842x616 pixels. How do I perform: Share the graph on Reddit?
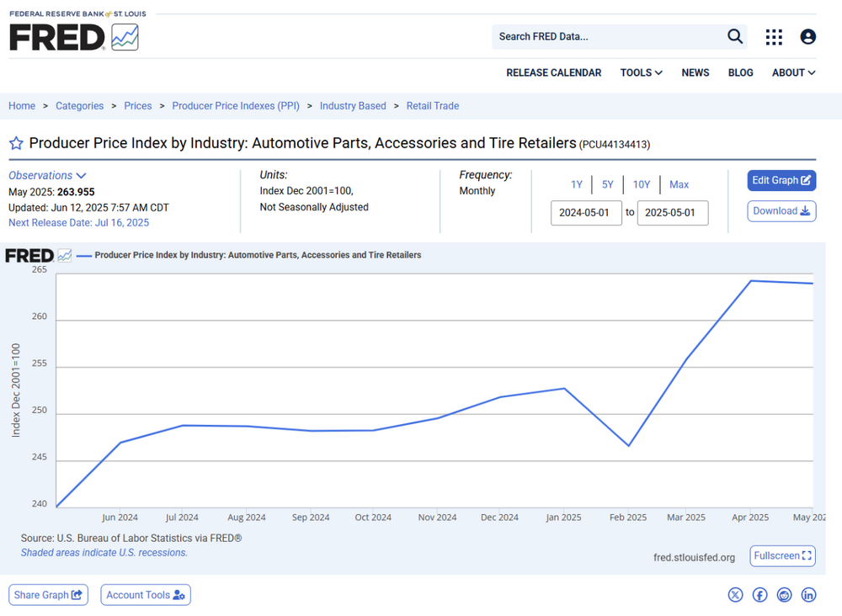785,595
